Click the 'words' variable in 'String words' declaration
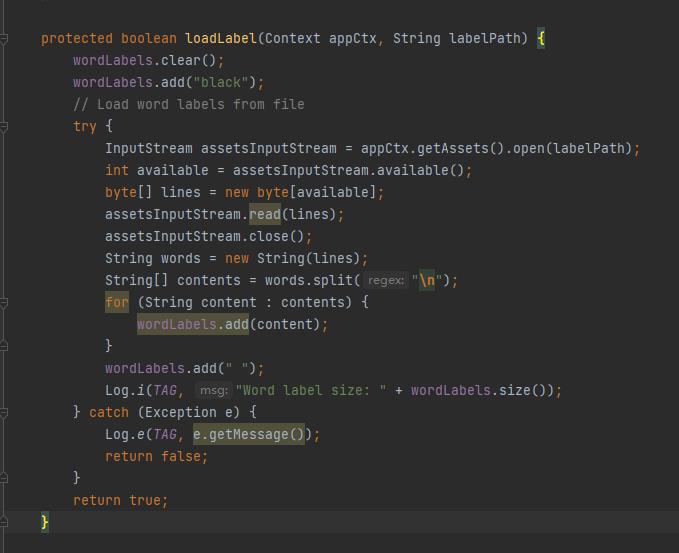679x553 pixels. click(x=181, y=259)
